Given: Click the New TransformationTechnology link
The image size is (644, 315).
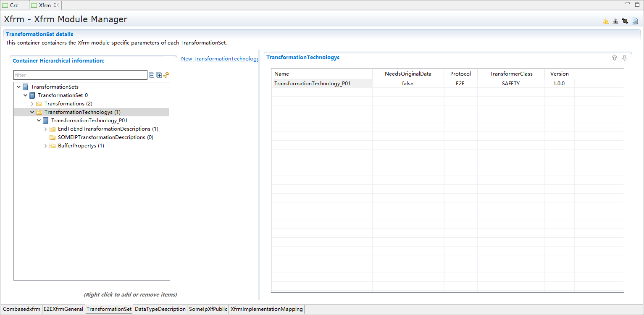Looking at the screenshot, I should point(220,59).
